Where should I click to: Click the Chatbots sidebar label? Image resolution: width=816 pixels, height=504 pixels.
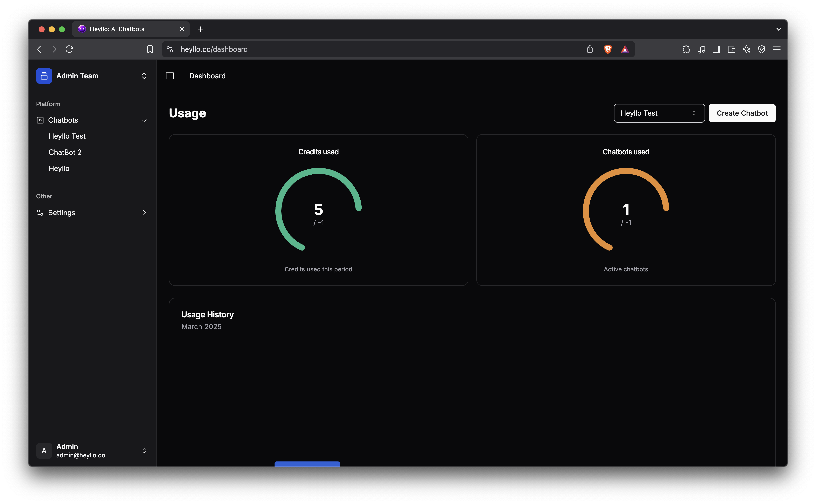point(63,120)
